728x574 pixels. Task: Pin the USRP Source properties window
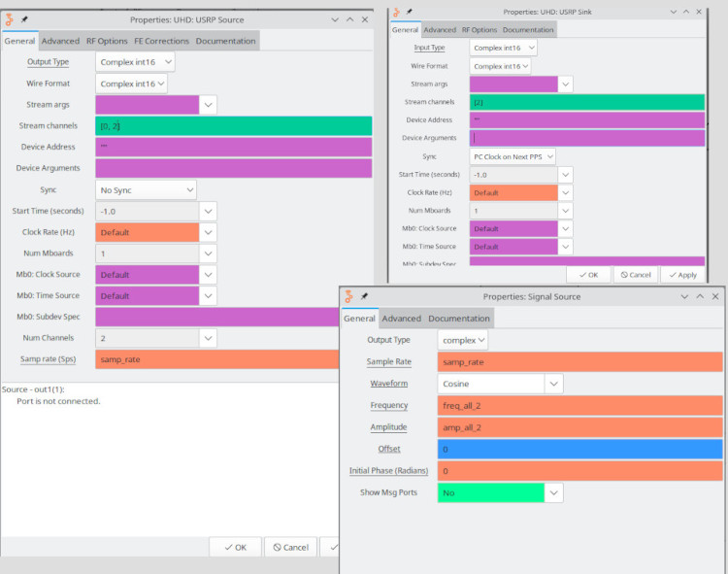tap(24, 19)
